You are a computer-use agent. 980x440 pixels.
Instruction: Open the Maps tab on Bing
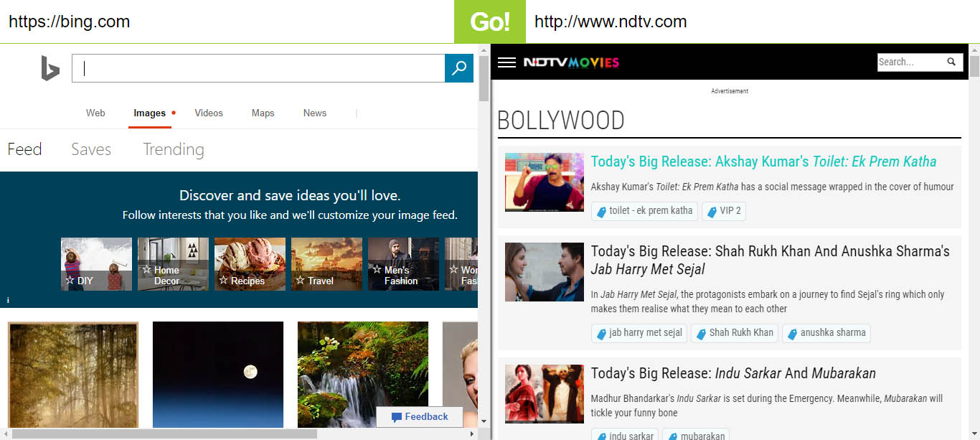pos(263,113)
